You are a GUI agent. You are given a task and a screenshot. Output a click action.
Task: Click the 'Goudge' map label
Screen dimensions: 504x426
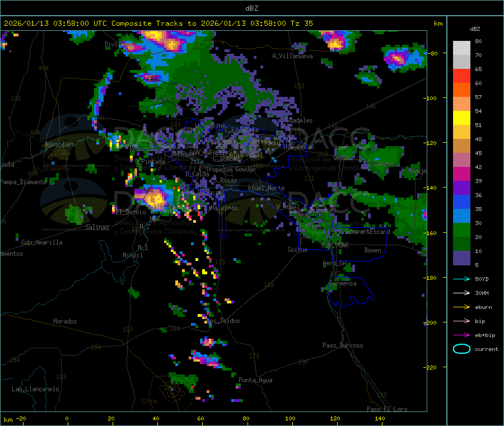pyautogui.click(x=245, y=169)
